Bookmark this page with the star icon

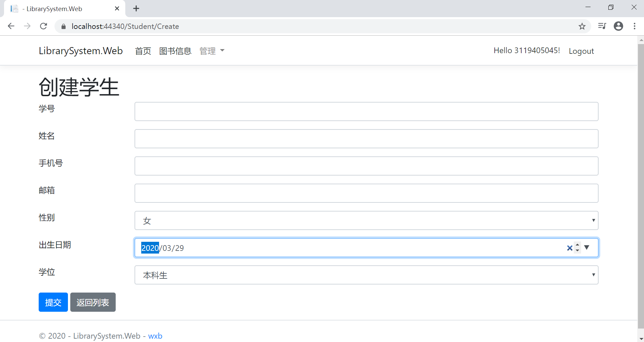(x=582, y=26)
